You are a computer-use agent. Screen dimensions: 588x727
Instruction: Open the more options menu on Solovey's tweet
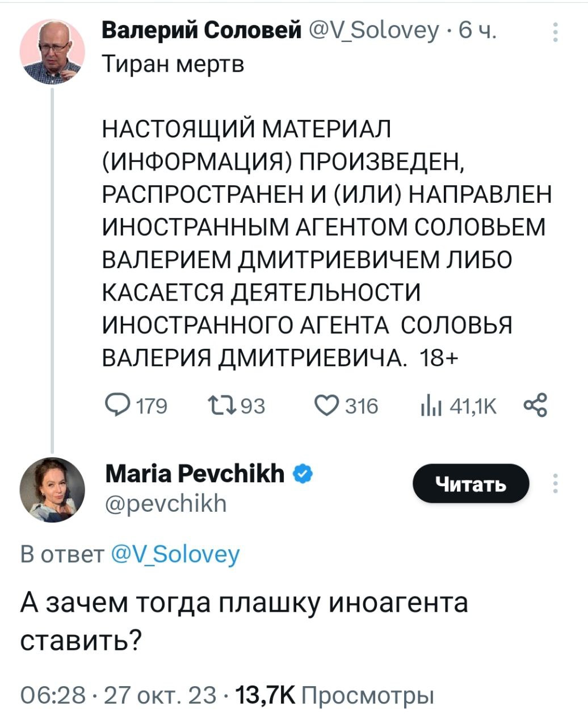click(556, 33)
